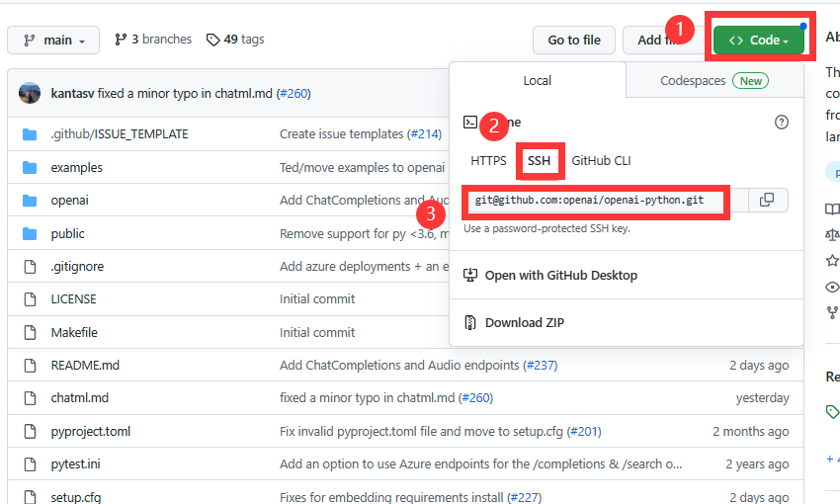
Task: Click the openai folder icon
Action: click(30, 201)
